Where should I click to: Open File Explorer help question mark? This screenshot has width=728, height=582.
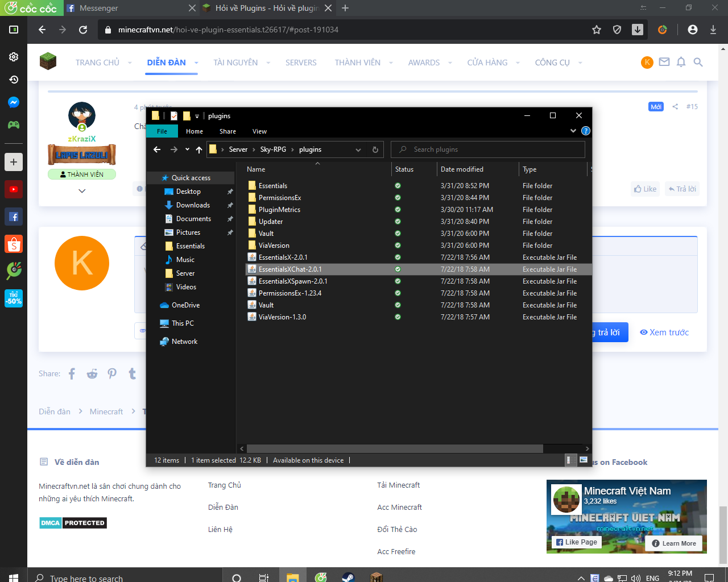click(x=586, y=131)
